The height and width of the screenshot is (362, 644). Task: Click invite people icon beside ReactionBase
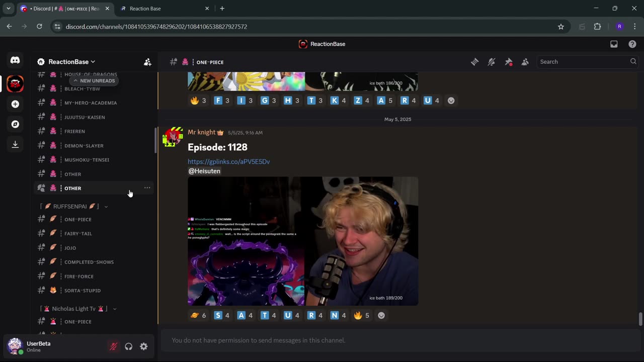[147, 62]
